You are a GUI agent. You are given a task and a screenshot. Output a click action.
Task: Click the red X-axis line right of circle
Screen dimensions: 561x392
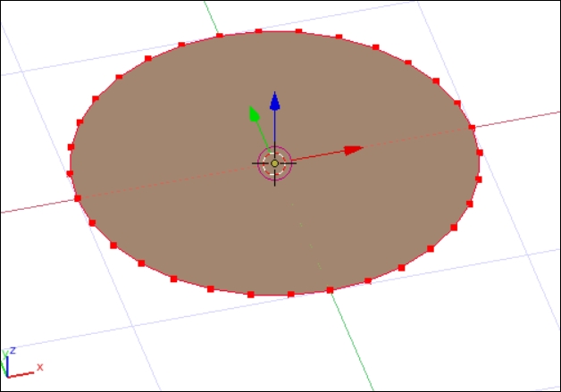518,121
